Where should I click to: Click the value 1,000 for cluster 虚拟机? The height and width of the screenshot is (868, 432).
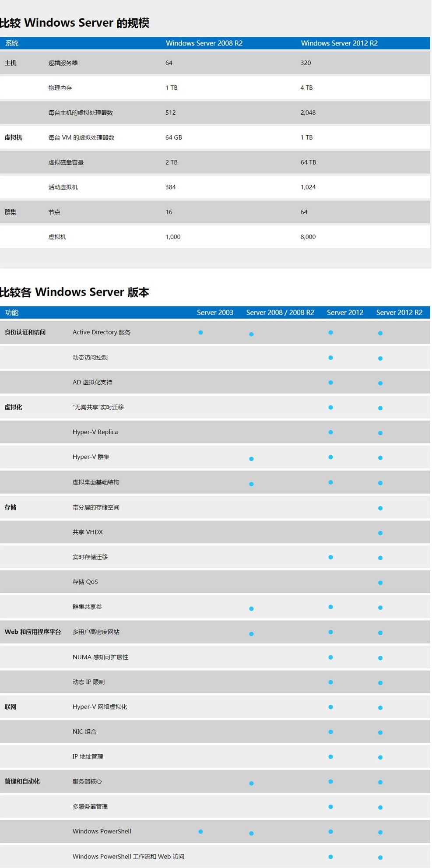click(173, 237)
